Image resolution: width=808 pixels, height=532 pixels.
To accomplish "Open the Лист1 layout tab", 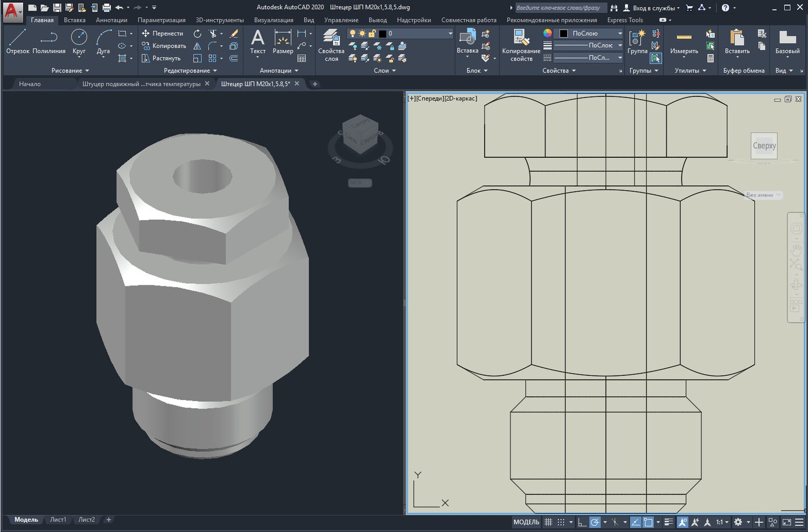I will 58,520.
